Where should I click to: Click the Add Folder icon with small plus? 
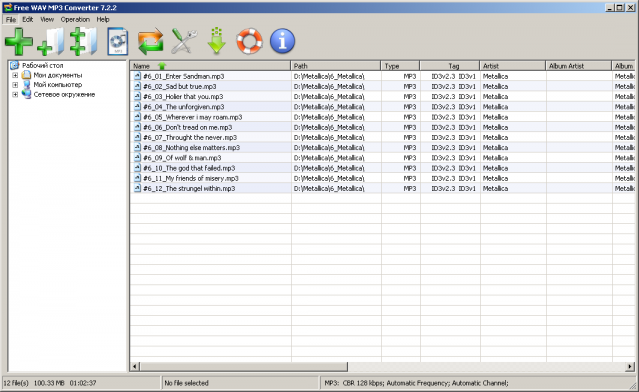51,41
